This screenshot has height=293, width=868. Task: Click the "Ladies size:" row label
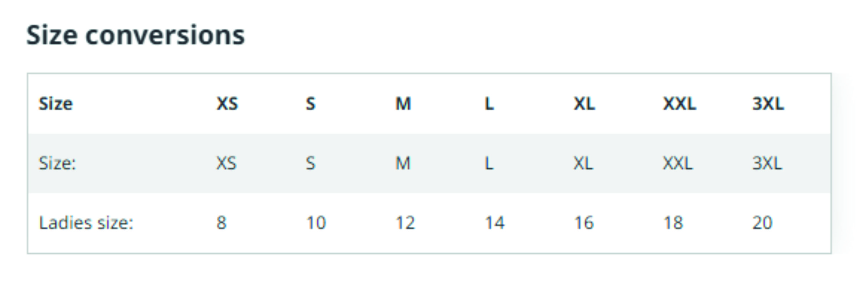pyautogui.click(x=86, y=223)
